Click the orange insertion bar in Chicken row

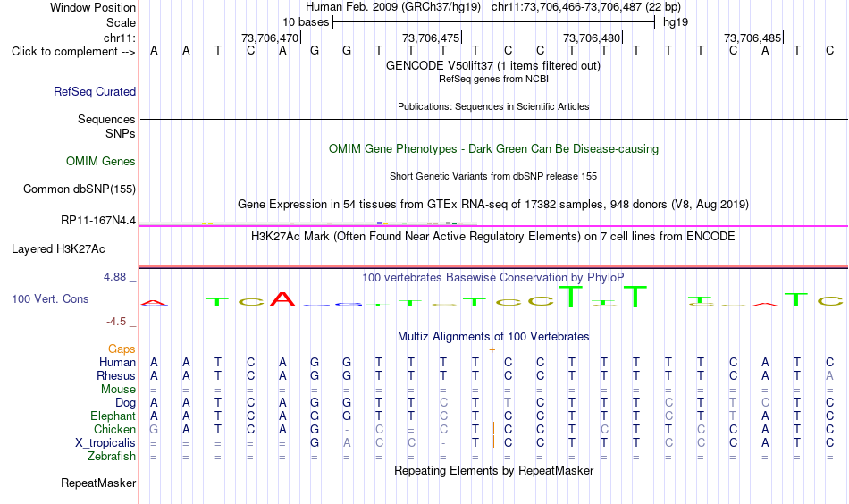point(493,429)
